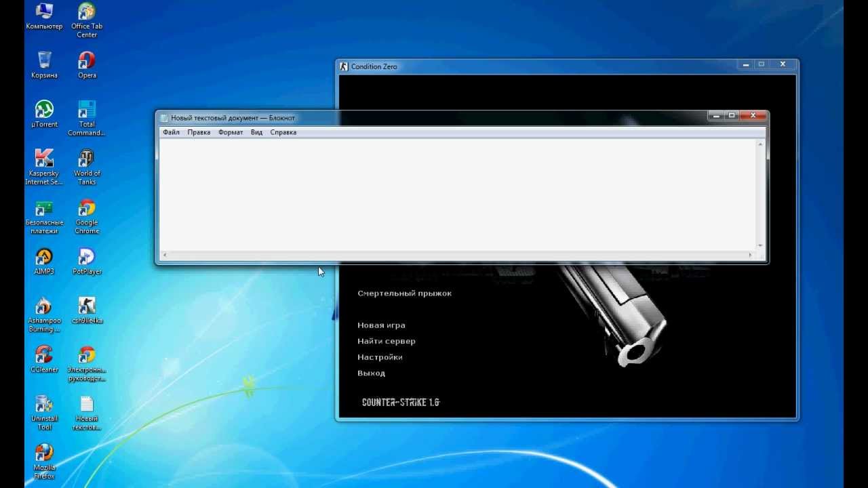Click Notepad vertical scrollbar up arrow
Image resolution: width=868 pixels, height=488 pixels.
click(760, 144)
